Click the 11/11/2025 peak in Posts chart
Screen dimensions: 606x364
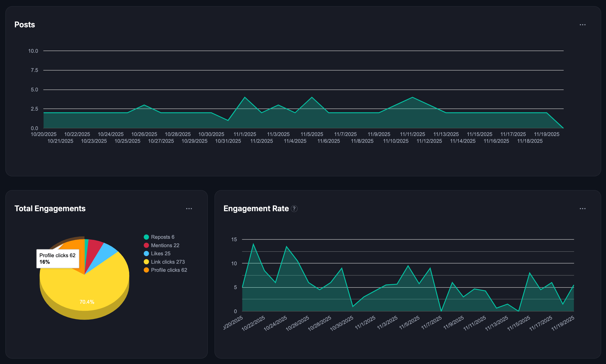pyautogui.click(x=412, y=97)
